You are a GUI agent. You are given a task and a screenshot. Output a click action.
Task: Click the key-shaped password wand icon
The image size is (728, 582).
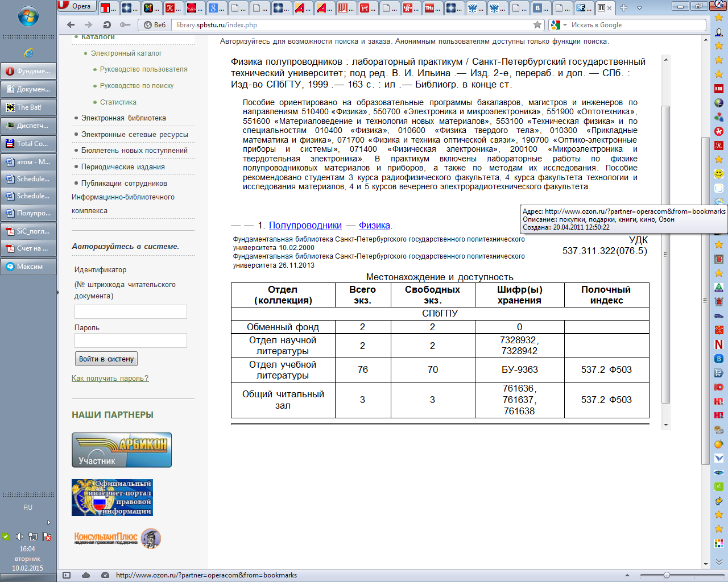tap(125, 24)
